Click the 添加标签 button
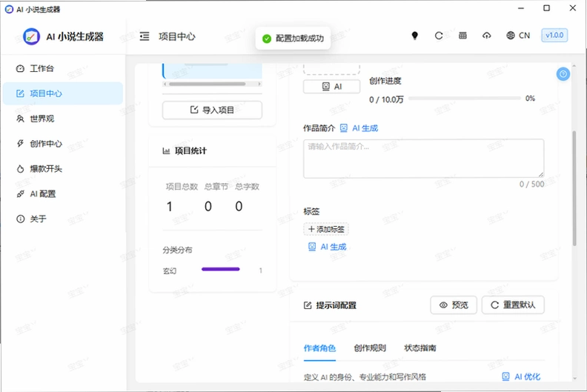Viewport: 587px width, 392px height. [x=326, y=229]
